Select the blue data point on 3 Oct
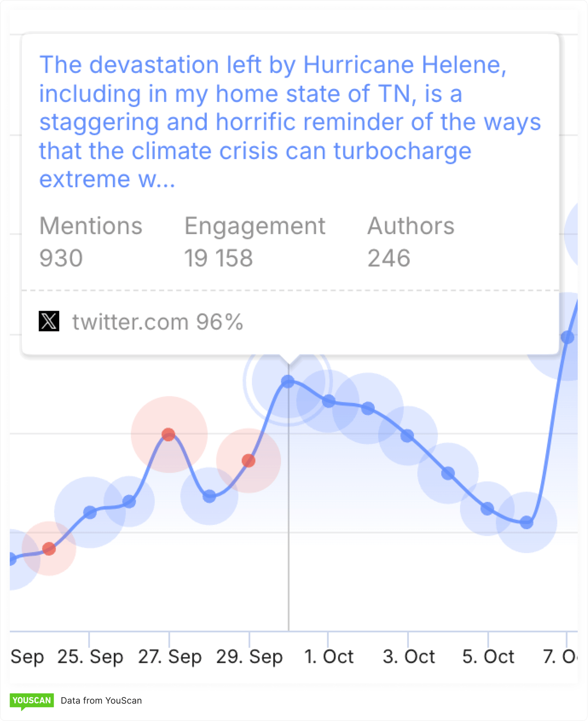Viewport: 588px width, 721px height. (x=407, y=436)
